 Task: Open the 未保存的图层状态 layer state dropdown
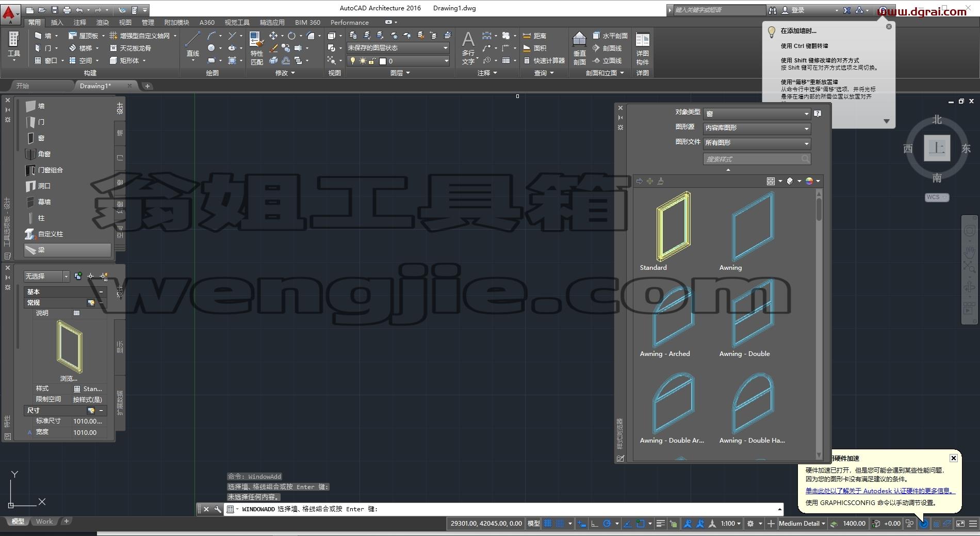pos(398,48)
